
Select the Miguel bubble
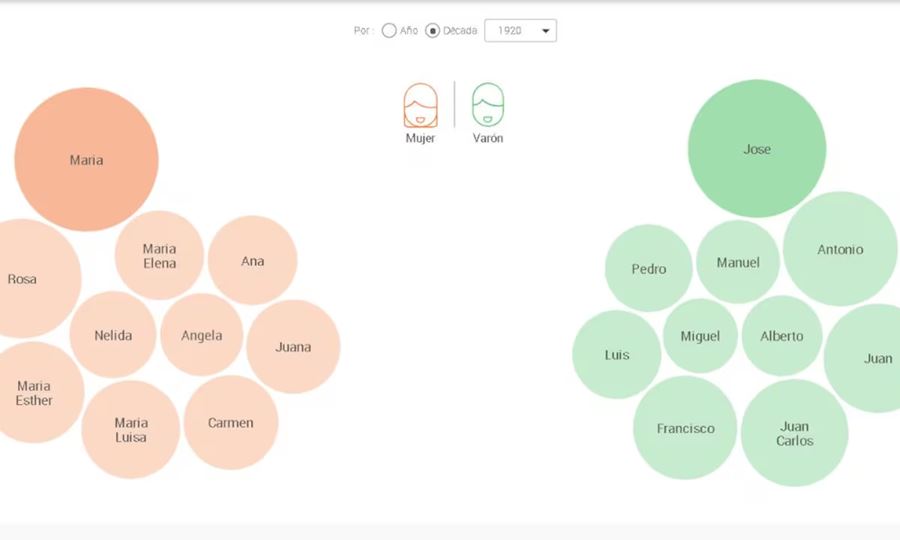coord(700,336)
